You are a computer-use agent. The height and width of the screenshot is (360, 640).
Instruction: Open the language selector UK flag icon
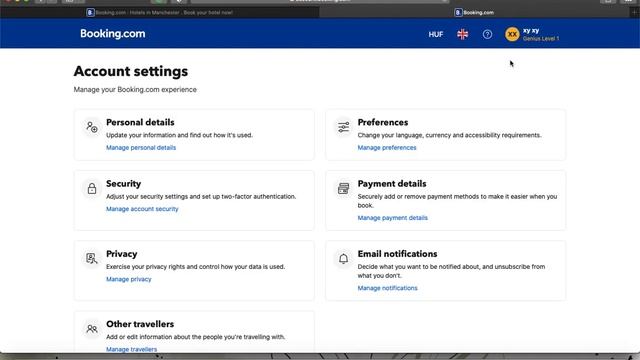[x=462, y=34]
